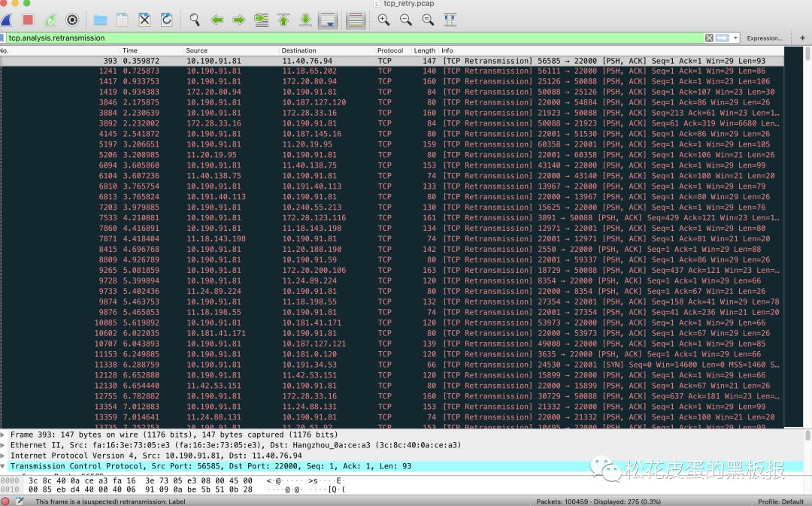812x506 pixels.
Task: Select packet 12755 row
Action: click(392, 396)
